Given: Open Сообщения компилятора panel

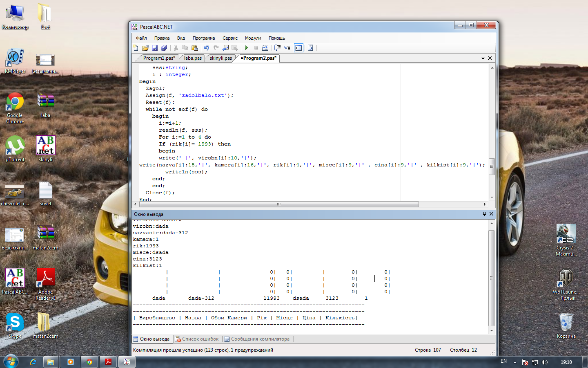Looking at the screenshot, I should pyautogui.click(x=256, y=339).
